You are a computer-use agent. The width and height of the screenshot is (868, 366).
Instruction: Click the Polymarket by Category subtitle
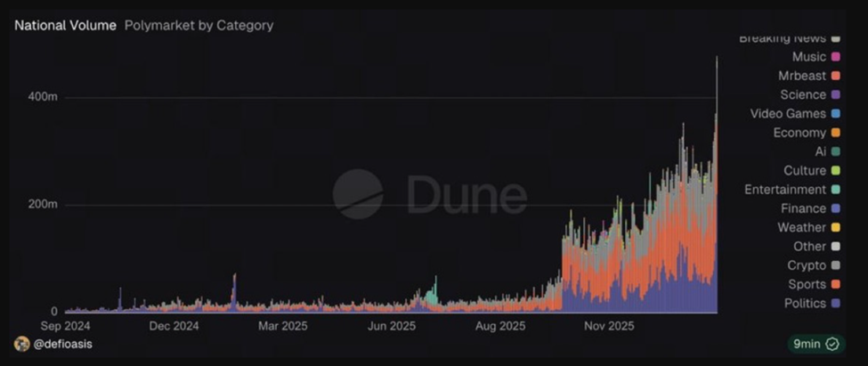coord(199,26)
